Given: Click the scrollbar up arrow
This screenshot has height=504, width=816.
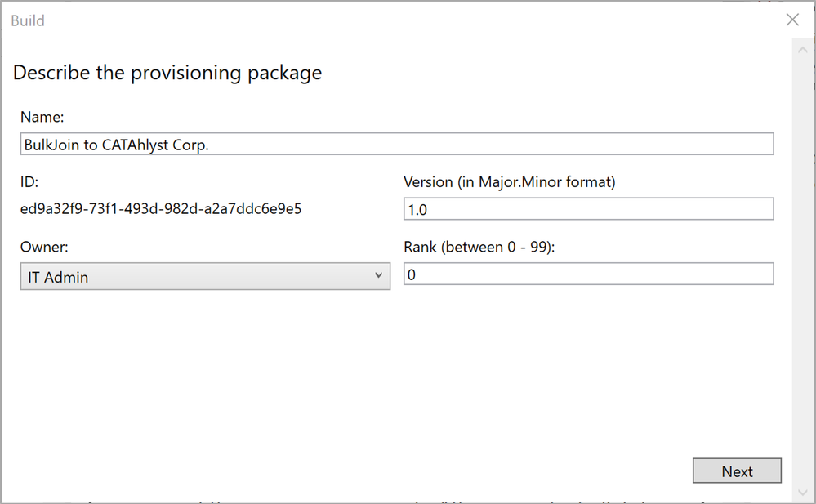Looking at the screenshot, I should pyautogui.click(x=803, y=50).
